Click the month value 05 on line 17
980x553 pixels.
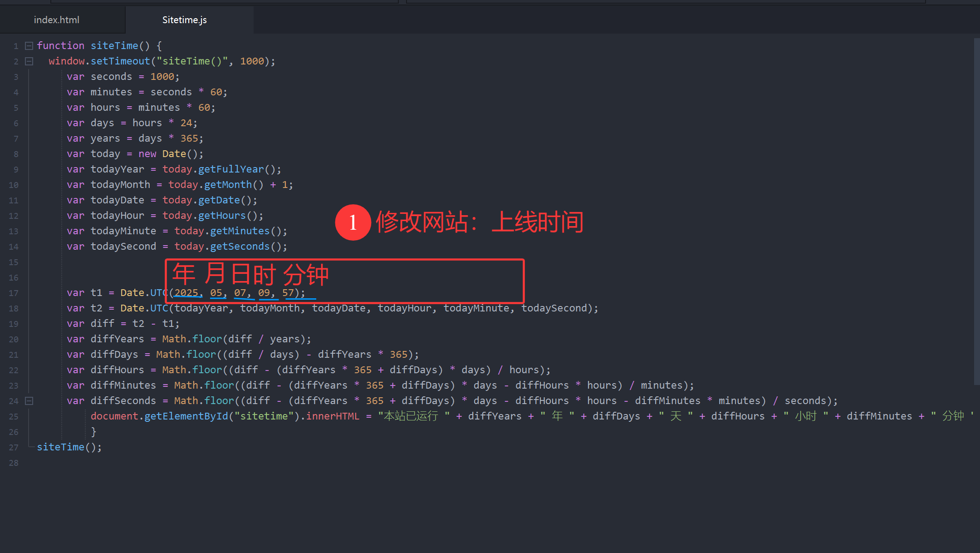pos(216,293)
